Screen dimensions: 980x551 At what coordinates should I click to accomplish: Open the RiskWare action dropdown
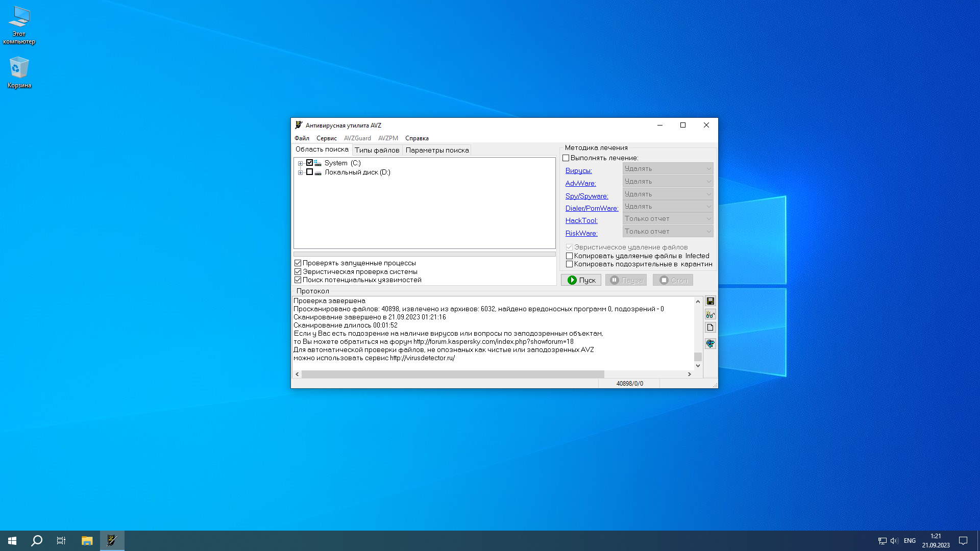[x=668, y=232]
